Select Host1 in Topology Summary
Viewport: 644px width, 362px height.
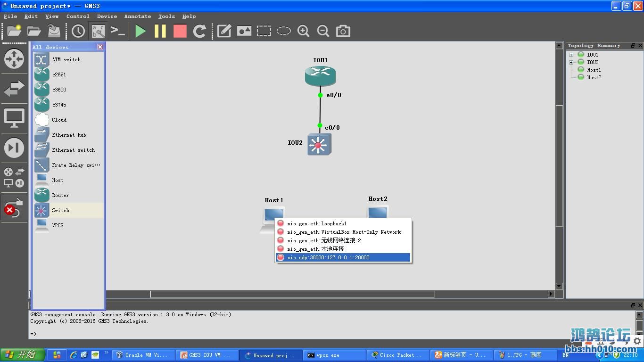coord(594,70)
